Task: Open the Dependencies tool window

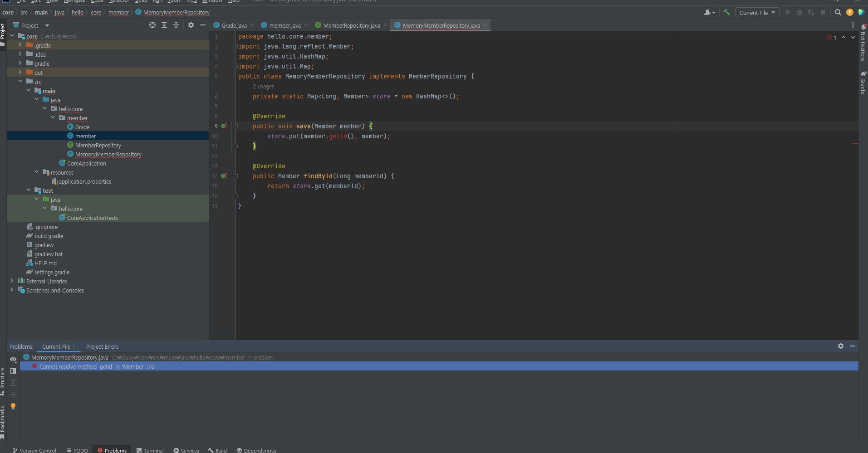Action: pyautogui.click(x=256, y=450)
